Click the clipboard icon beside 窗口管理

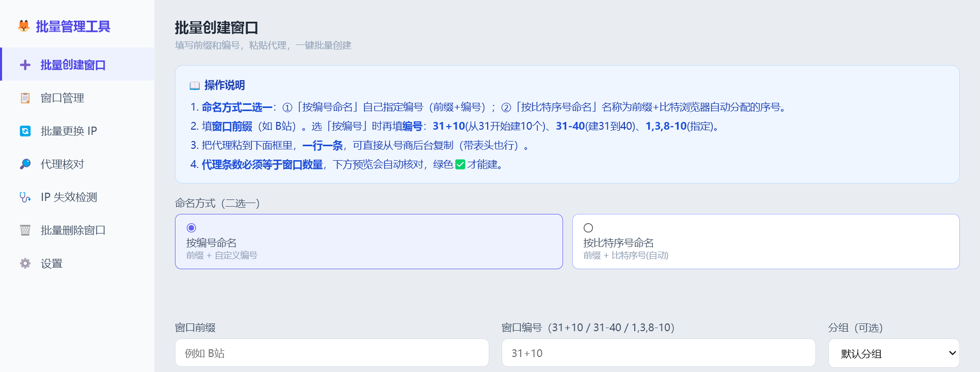click(x=25, y=98)
